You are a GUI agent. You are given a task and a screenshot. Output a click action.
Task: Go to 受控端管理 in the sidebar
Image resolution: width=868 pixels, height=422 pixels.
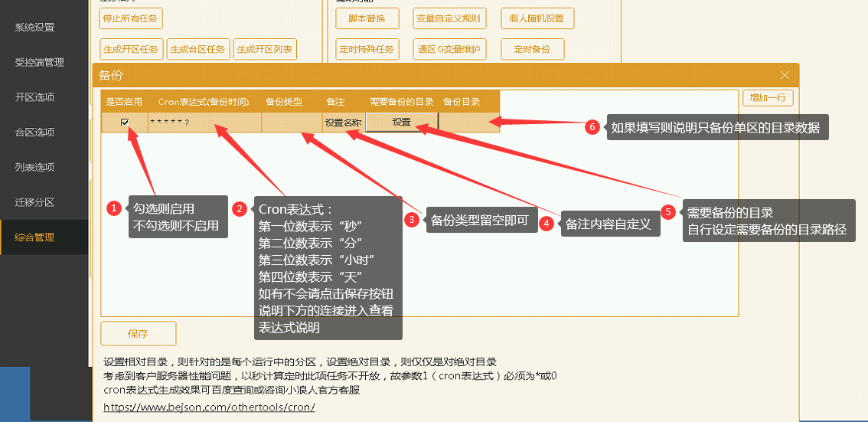pyautogui.click(x=40, y=63)
